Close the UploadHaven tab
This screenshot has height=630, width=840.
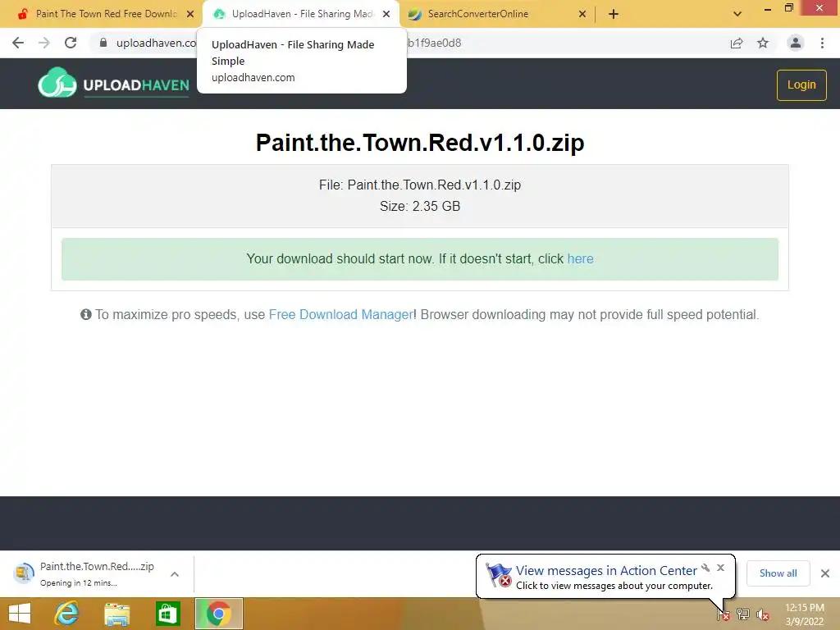(x=386, y=14)
